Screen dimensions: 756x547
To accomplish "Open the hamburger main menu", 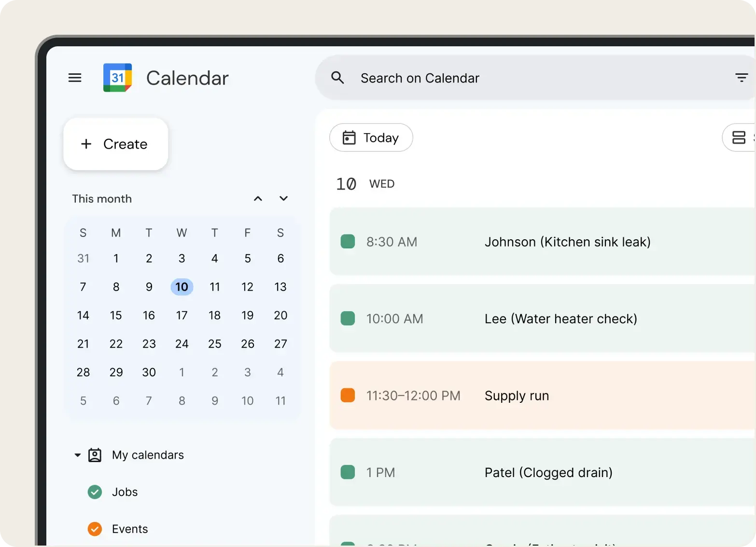I will pos(75,78).
